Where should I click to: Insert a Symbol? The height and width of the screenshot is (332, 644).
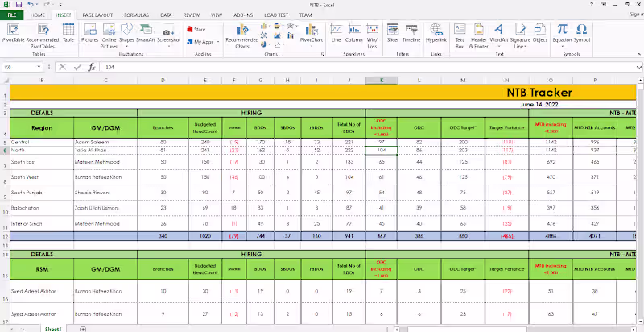pyautogui.click(x=581, y=34)
